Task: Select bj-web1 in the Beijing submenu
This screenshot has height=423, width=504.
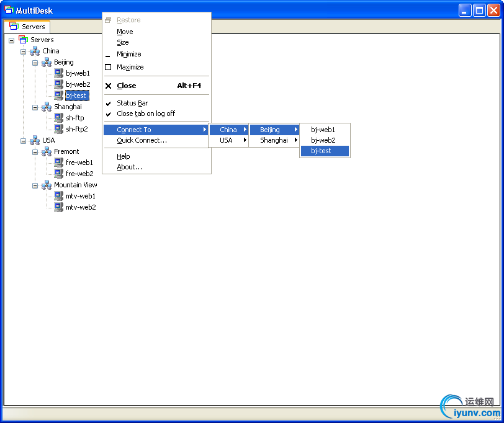Action: [325, 130]
